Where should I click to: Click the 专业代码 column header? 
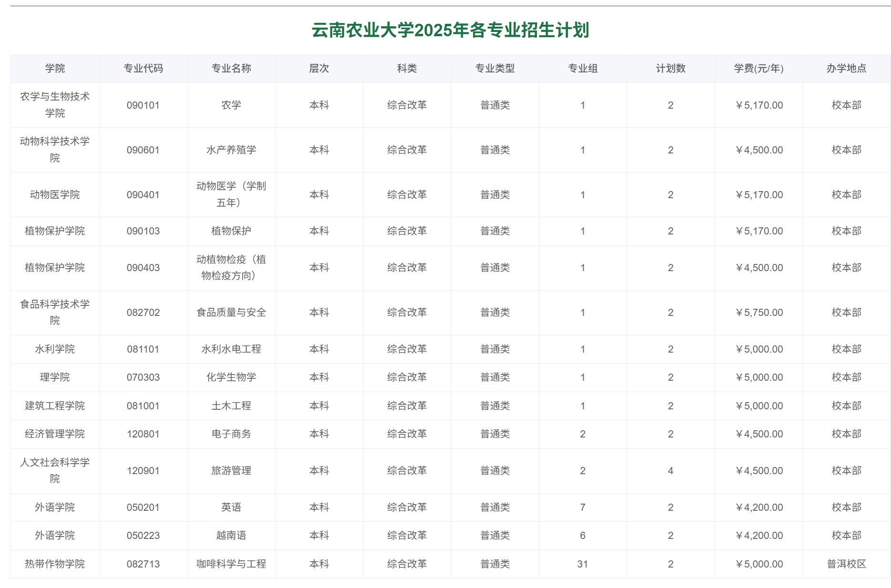[x=143, y=68]
